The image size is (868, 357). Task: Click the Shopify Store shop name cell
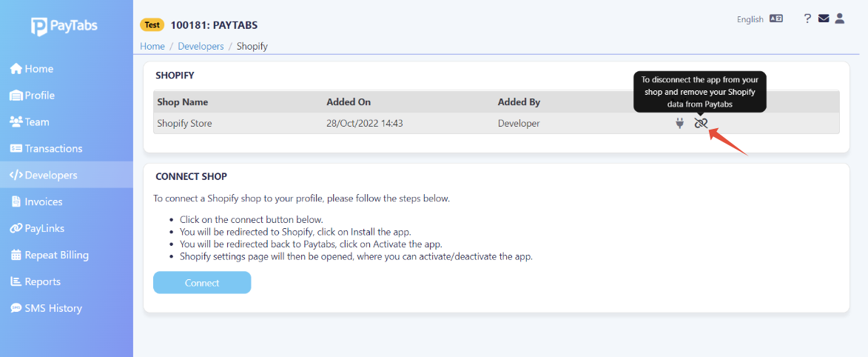click(184, 124)
